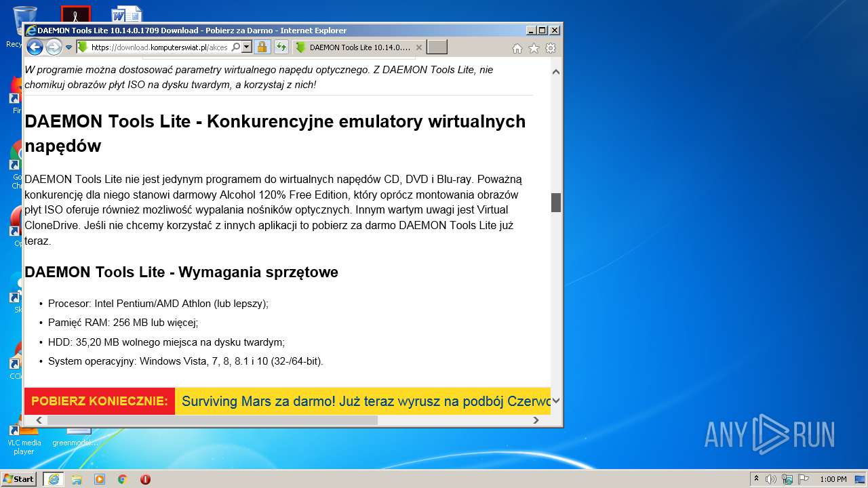The height and width of the screenshot is (488, 868).
Task: Click the vertical scroll up arrow
Action: tap(556, 71)
